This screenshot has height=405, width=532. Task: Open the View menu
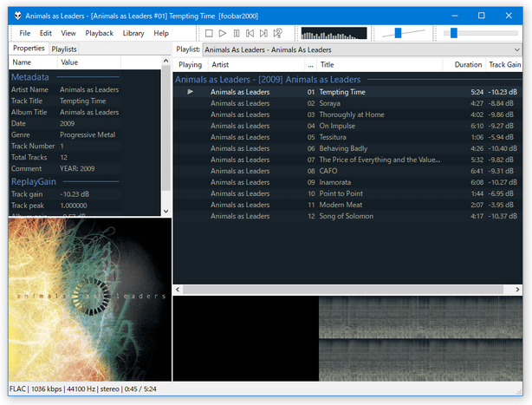68,33
